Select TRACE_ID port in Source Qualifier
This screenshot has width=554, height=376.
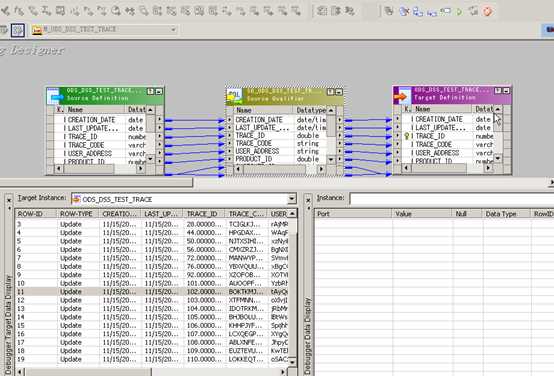coord(250,136)
